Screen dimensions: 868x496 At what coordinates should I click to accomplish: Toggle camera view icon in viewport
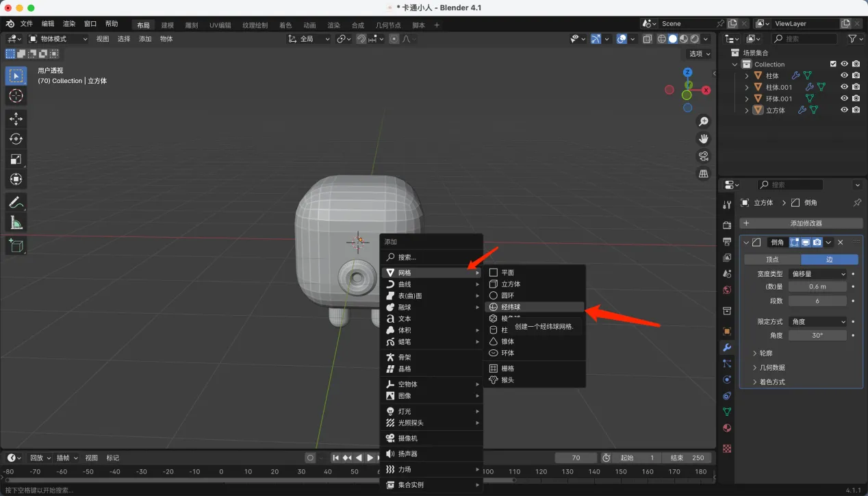pos(703,156)
